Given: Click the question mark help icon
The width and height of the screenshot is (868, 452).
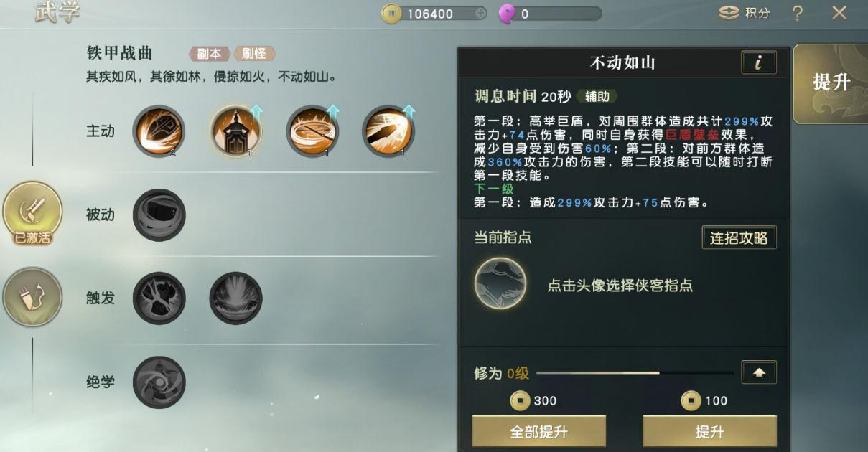Looking at the screenshot, I should pos(798,13).
